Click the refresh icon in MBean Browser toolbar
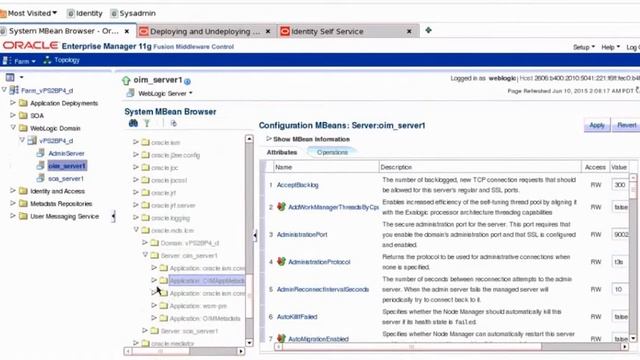The width and height of the screenshot is (640, 360). click(x=173, y=123)
